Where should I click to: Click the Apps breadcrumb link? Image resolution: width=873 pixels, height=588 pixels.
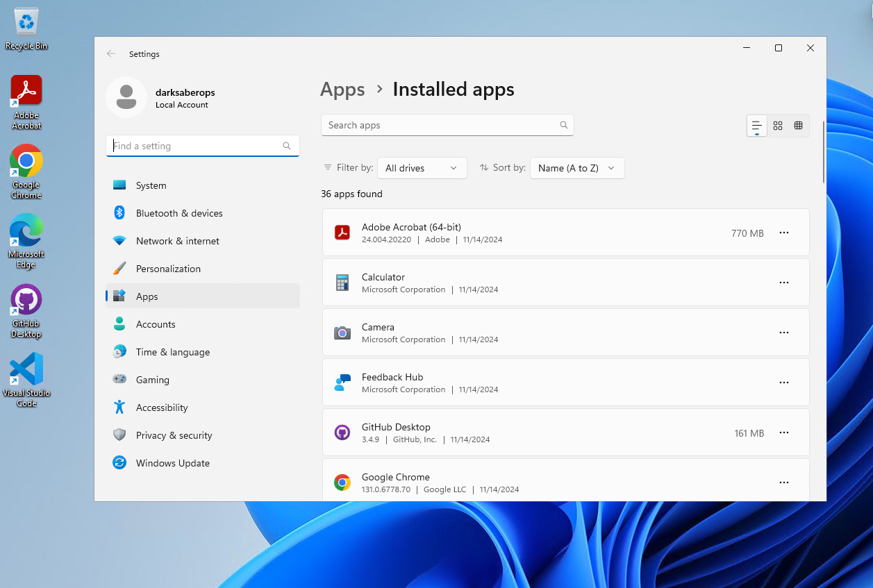342,90
